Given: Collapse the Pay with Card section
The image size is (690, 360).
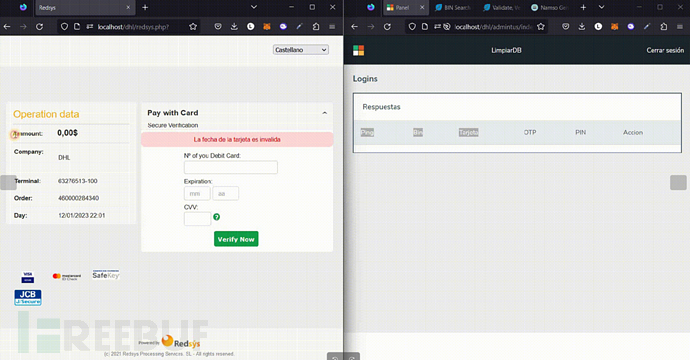Looking at the screenshot, I should click(324, 113).
